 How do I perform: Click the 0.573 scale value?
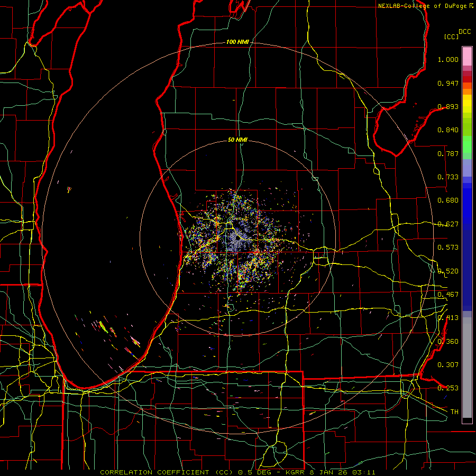point(448,248)
